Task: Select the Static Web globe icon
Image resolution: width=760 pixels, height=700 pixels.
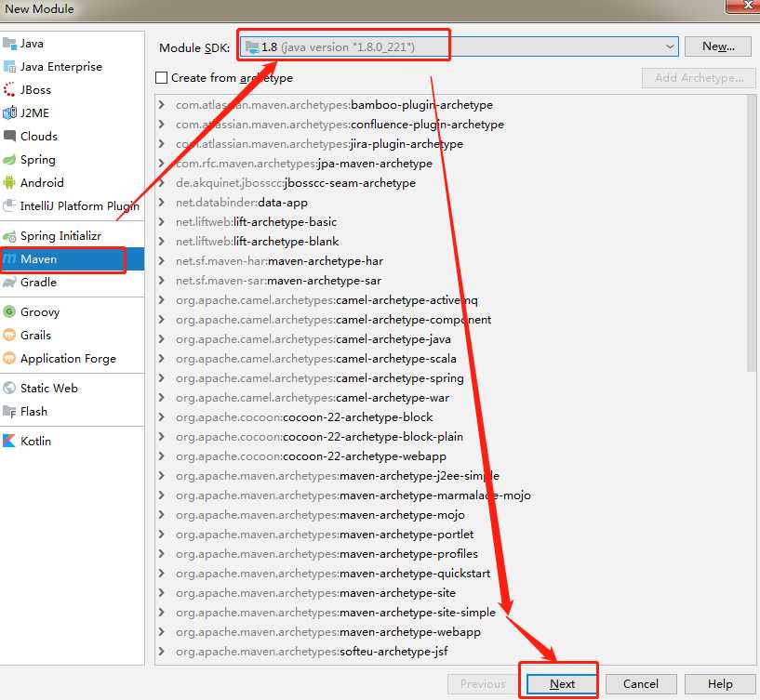Action: click(9, 388)
